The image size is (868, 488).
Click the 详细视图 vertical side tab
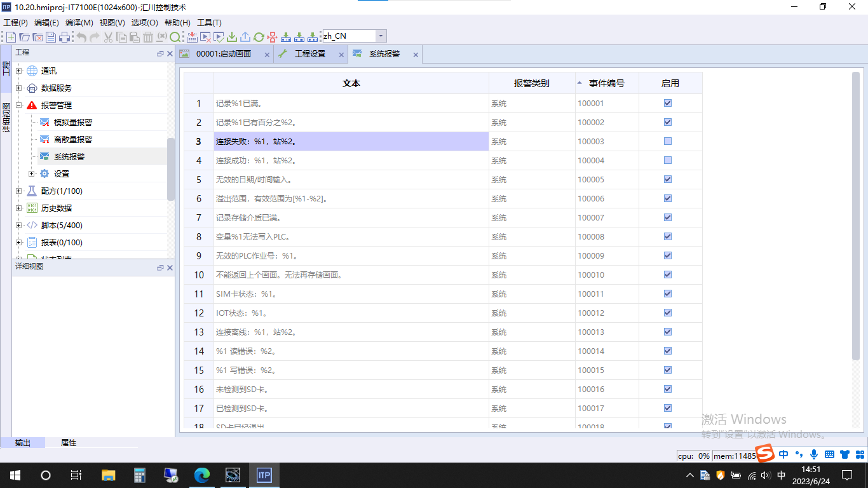tap(6, 118)
